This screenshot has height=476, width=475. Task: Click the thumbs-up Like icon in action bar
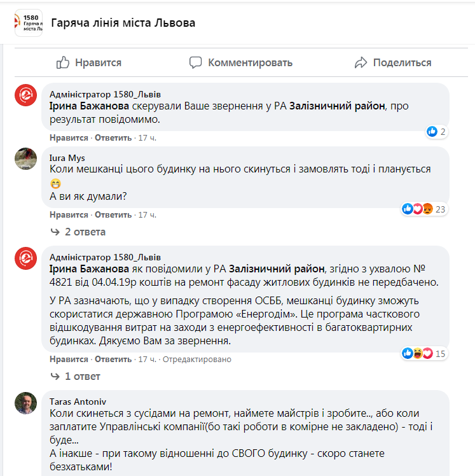tap(63, 62)
